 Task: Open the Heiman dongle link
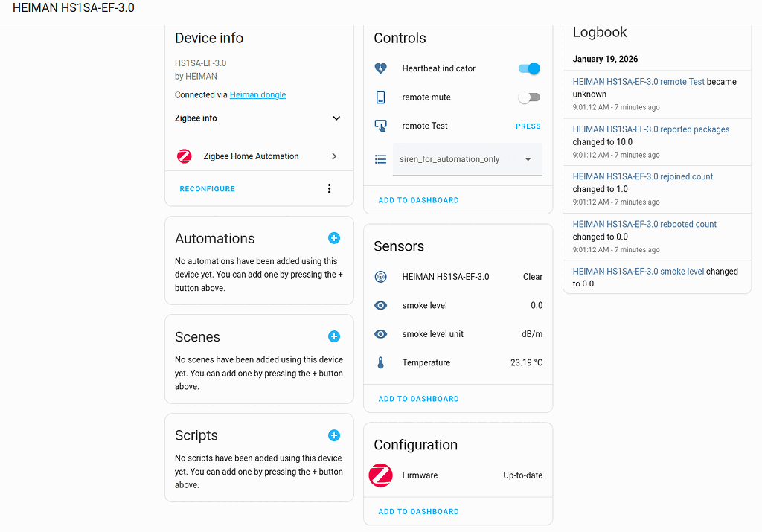[257, 94]
